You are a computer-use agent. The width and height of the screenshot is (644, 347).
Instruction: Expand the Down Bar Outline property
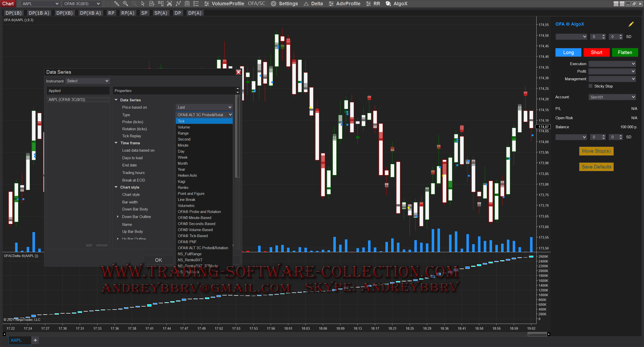[x=118, y=216]
